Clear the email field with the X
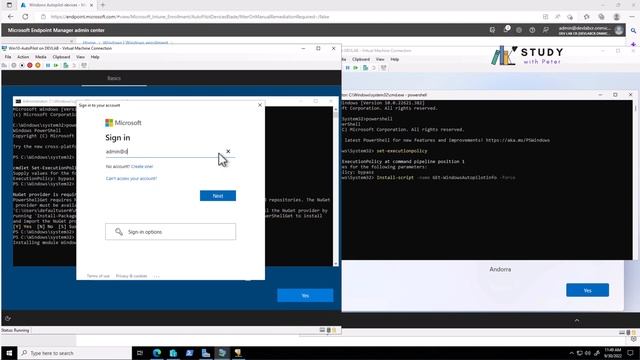Viewport: 640px width, 360px height. 228,151
